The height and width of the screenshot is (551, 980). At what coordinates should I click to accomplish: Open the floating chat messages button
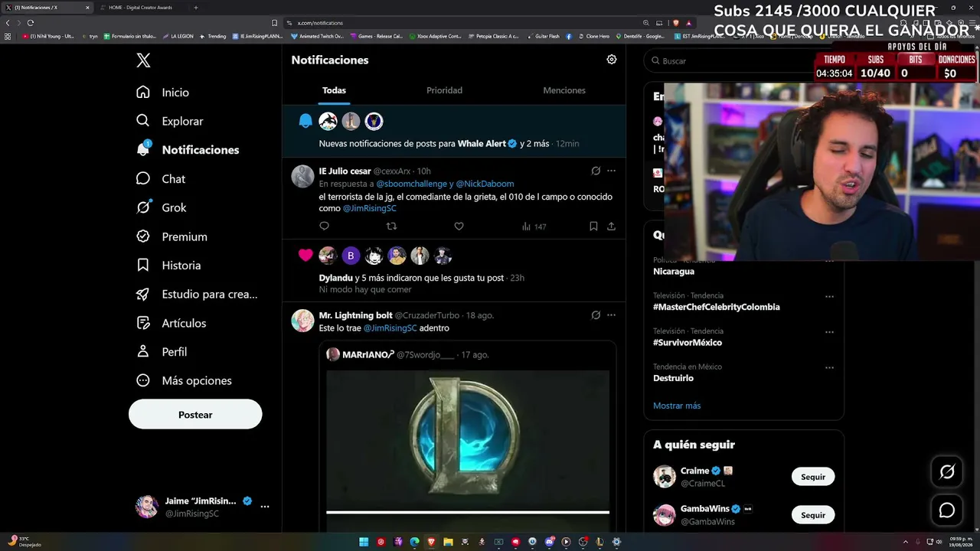[x=947, y=510]
